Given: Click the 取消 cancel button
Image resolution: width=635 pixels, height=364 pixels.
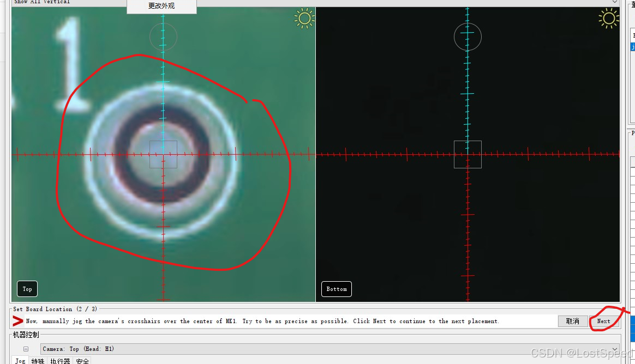Looking at the screenshot, I should coord(573,321).
